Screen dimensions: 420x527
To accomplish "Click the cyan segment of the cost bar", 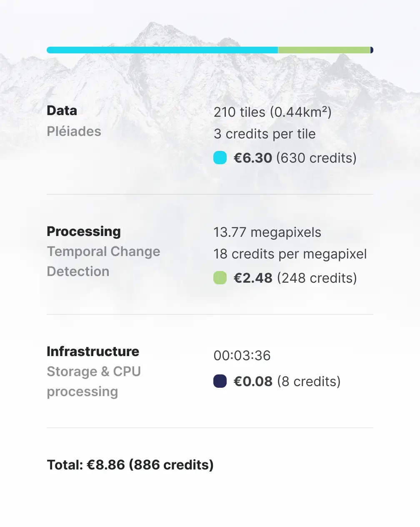I will (x=162, y=50).
